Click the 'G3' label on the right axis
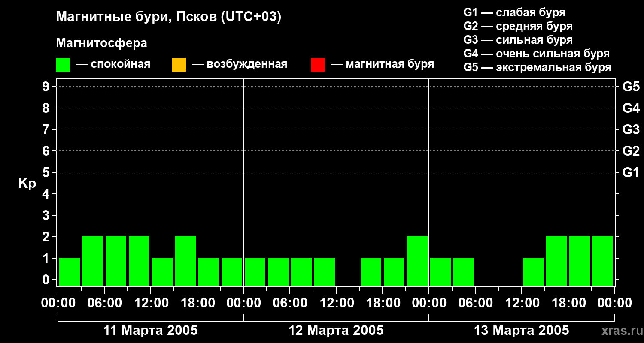The height and width of the screenshot is (343, 644). pos(631,129)
